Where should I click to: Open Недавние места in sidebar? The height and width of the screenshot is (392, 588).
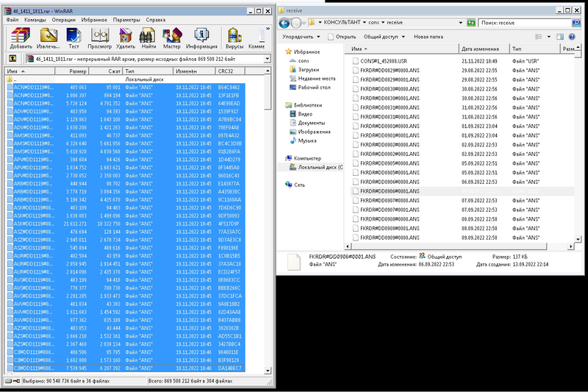click(317, 79)
